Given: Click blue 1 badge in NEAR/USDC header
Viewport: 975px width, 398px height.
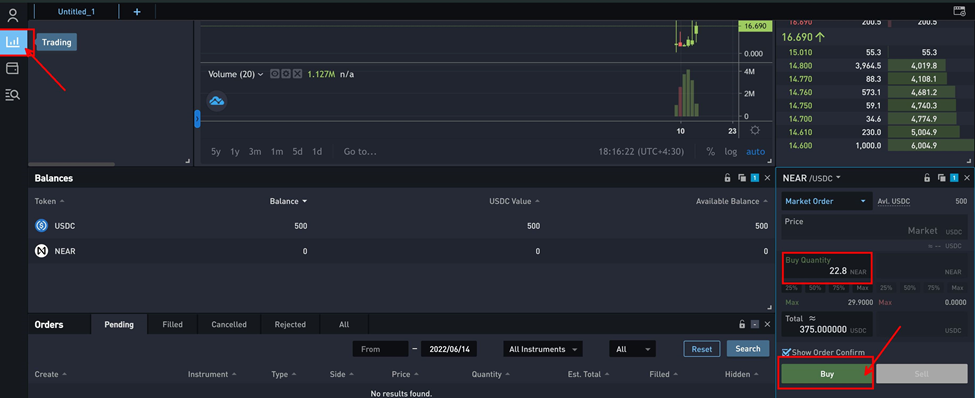Looking at the screenshot, I should click(x=954, y=178).
